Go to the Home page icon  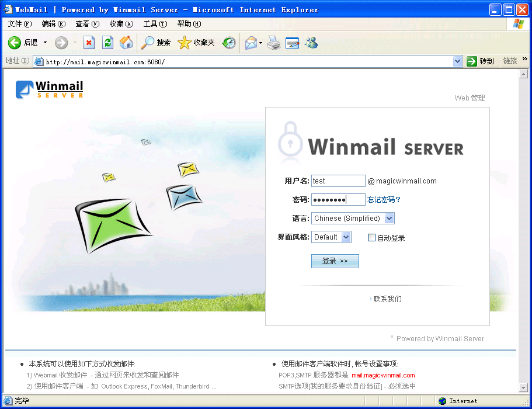[126, 43]
